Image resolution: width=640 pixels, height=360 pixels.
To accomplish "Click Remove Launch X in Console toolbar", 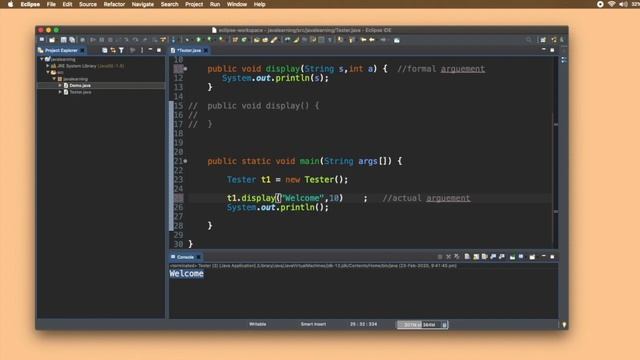I will pos(449,257).
